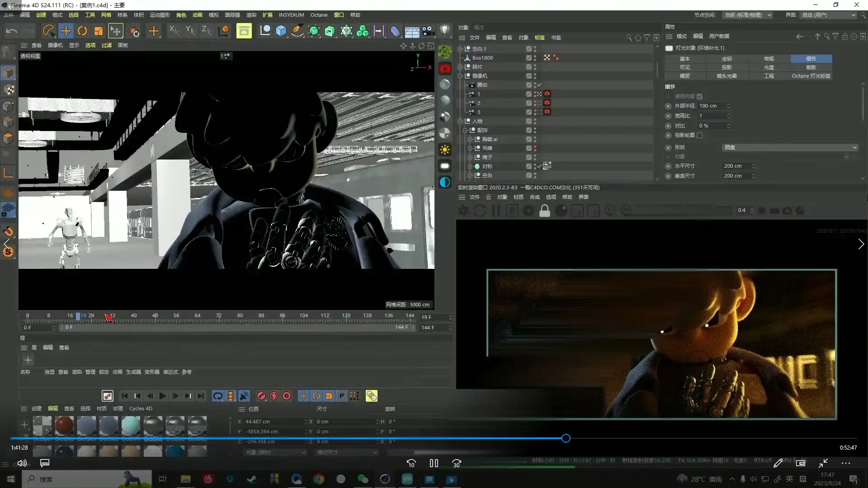Click the Octane 灯光标签 tab button
This screenshot has width=868, height=488.
click(x=811, y=76)
